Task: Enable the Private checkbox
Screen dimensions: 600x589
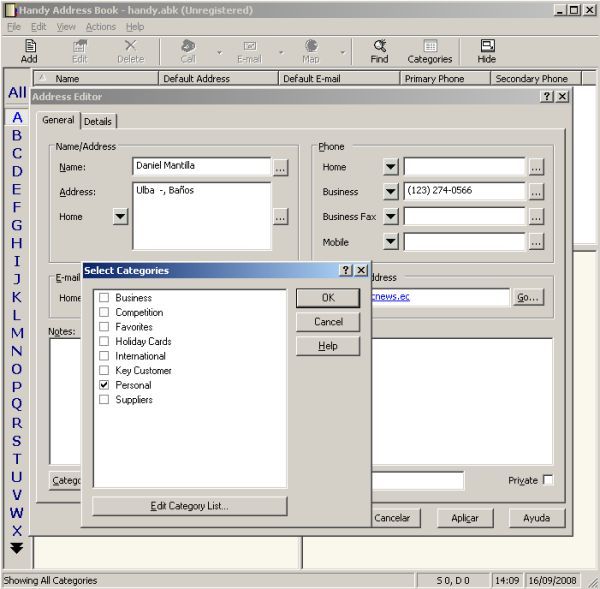Action: [x=548, y=480]
